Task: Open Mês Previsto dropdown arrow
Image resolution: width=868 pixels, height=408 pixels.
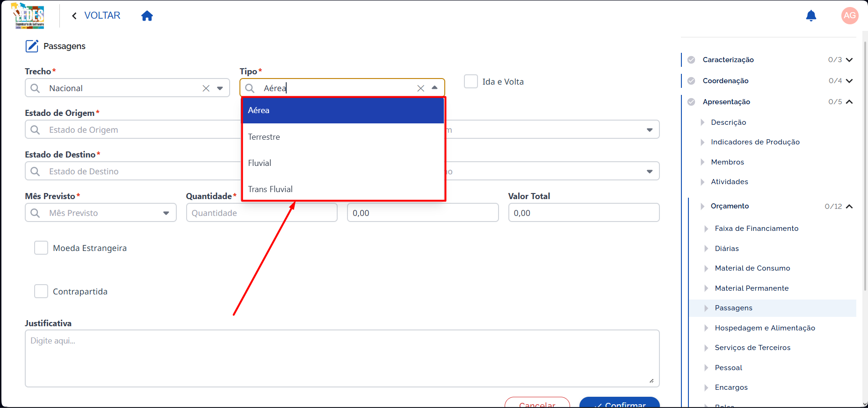Action: [166, 213]
